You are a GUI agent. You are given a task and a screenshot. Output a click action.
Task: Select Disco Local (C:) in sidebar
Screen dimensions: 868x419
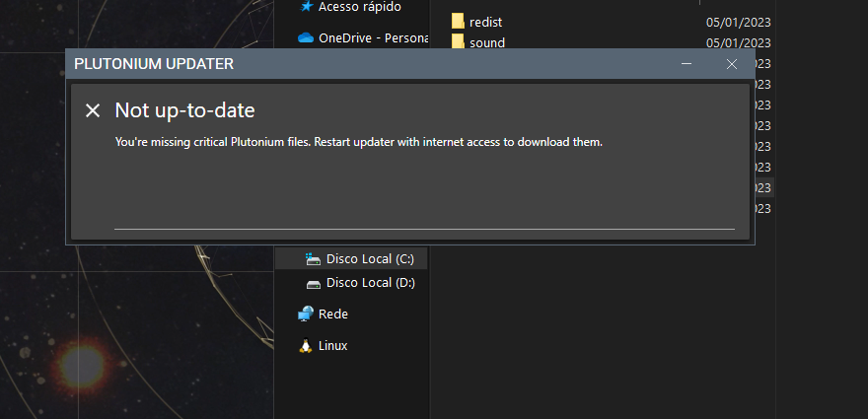pyautogui.click(x=351, y=258)
